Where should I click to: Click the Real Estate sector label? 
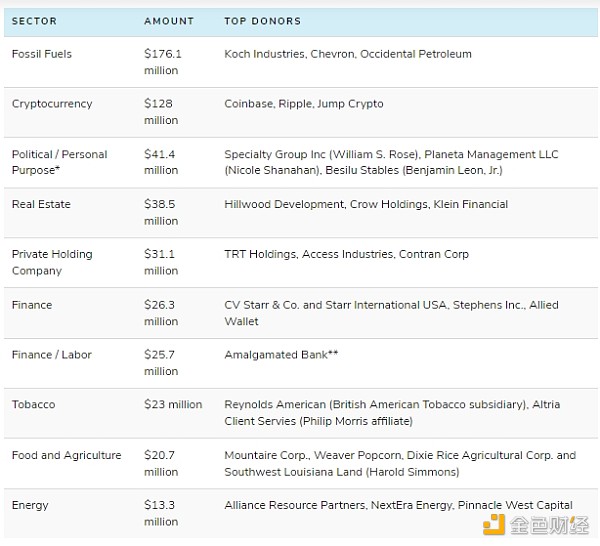pyautogui.click(x=38, y=204)
